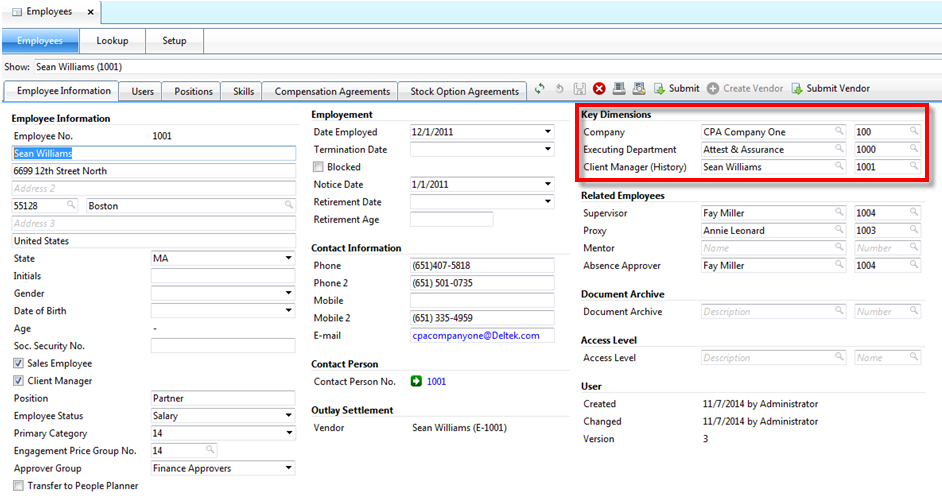This screenshot has width=942, height=503.
Task: Click the print preview icon in toolbar
Action: tap(638, 89)
